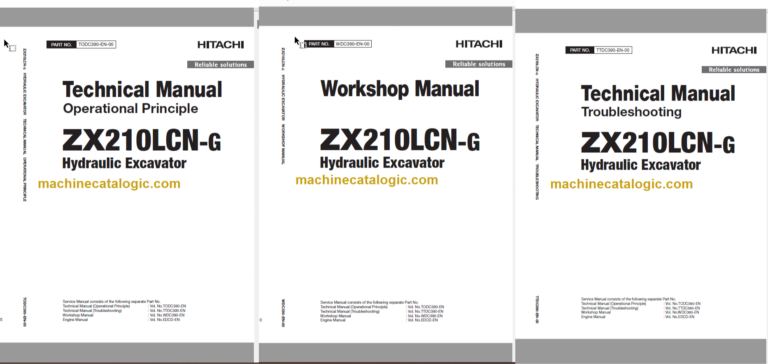This screenshot has height=364, width=768.
Task: Select the Workshop Manual title
Action: pyautogui.click(x=400, y=89)
